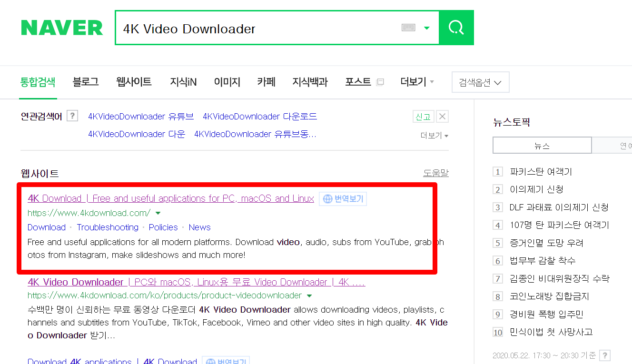Expand the arrow next to 4kdownload.com URL

[x=158, y=213]
